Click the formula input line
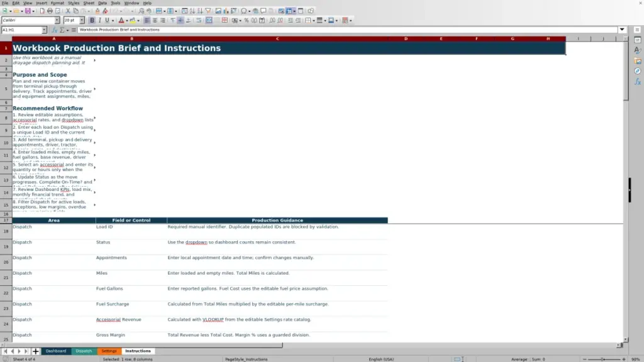 [347, 30]
